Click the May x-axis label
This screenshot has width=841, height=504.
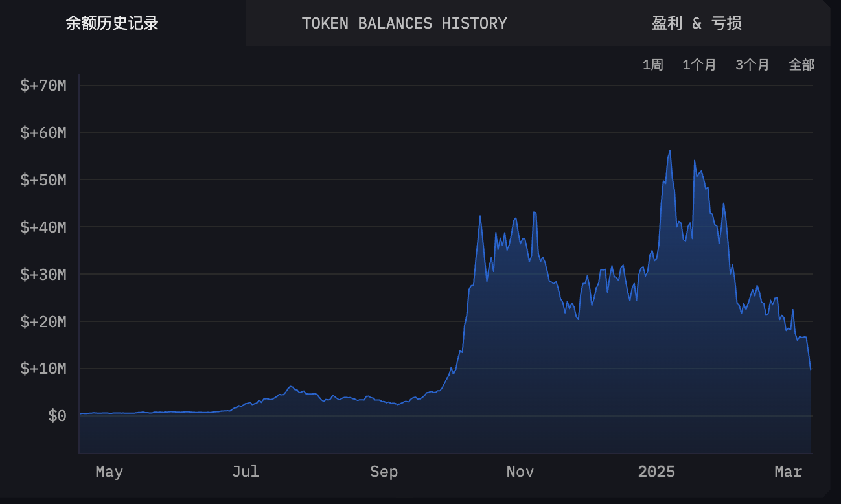click(109, 472)
